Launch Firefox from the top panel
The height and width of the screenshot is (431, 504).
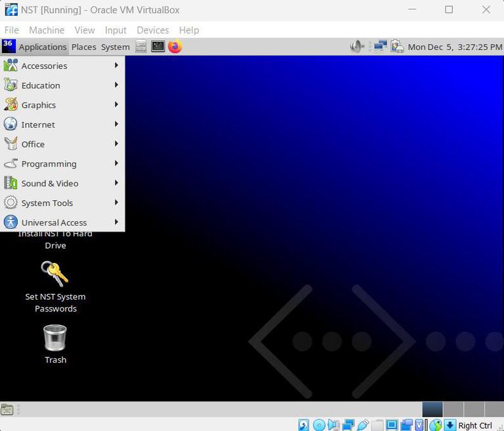click(175, 47)
